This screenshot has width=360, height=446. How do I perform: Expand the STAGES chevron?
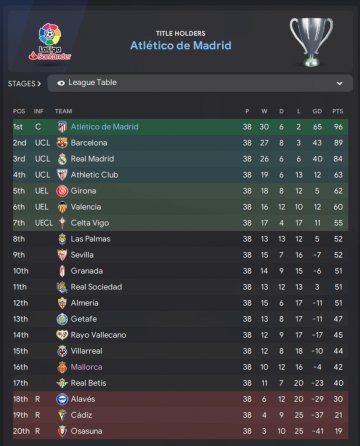pos(39,84)
